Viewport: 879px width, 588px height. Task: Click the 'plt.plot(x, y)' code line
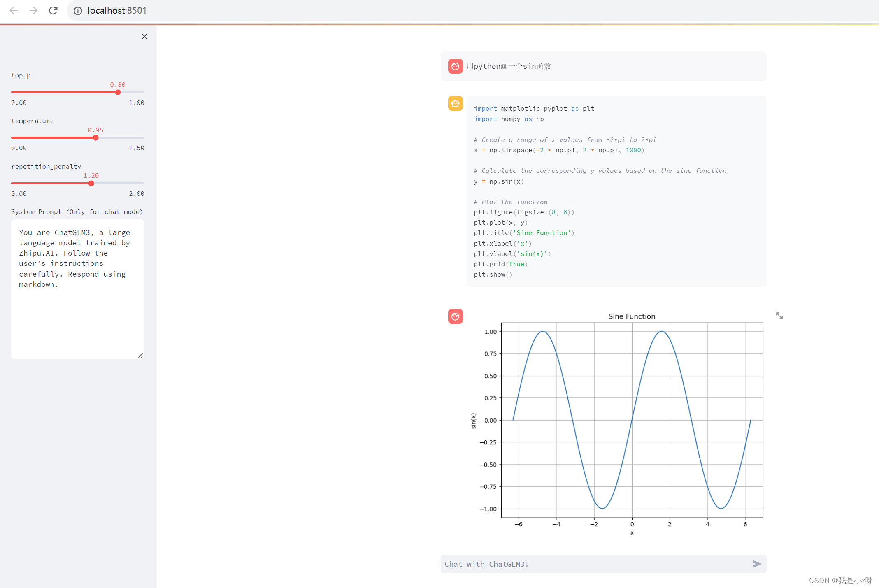pyautogui.click(x=500, y=223)
